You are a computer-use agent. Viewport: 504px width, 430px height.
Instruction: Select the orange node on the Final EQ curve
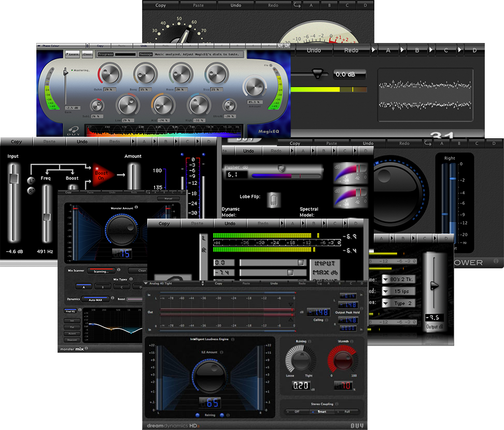pyautogui.click(x=111, y=328)
